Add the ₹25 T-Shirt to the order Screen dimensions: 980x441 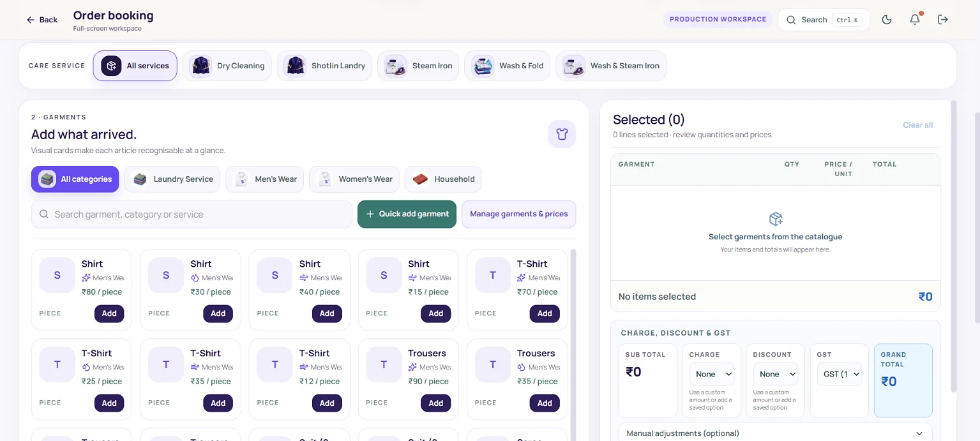pyautogui.click(x=109, y=403)
